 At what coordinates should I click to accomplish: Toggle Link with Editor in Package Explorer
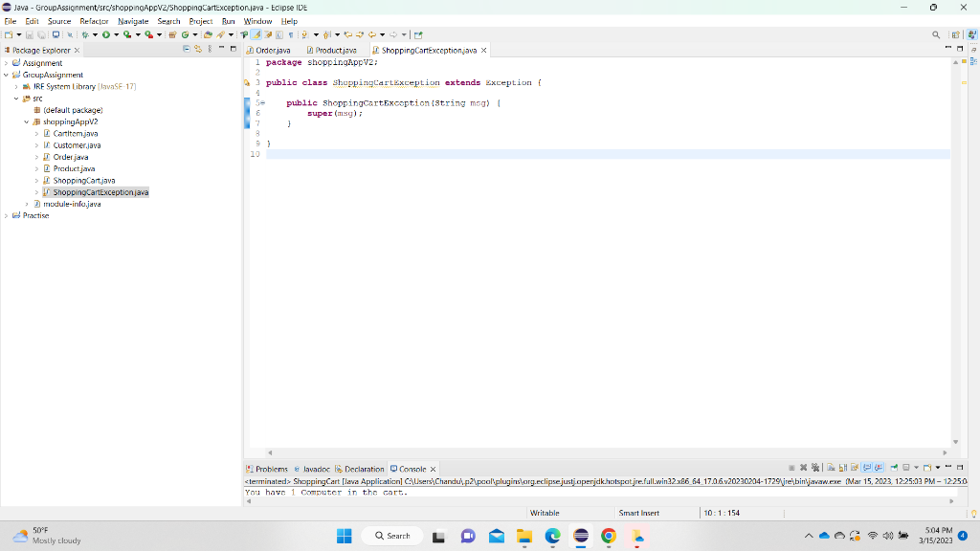tap(198, 49)
